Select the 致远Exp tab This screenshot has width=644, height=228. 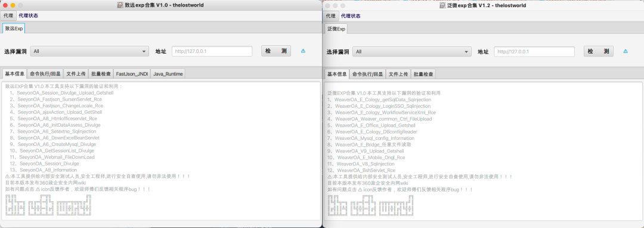click(x=14, y=29)
